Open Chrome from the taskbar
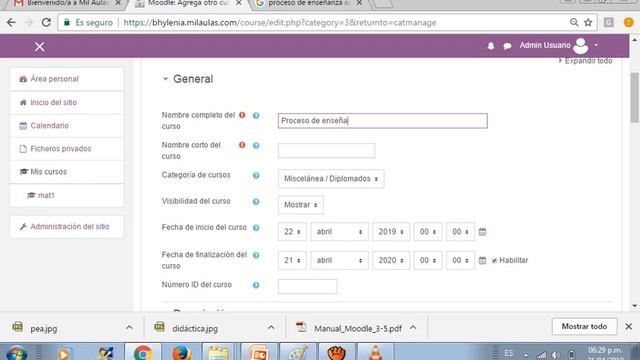The image size is (640, 360). coord(143,352)
